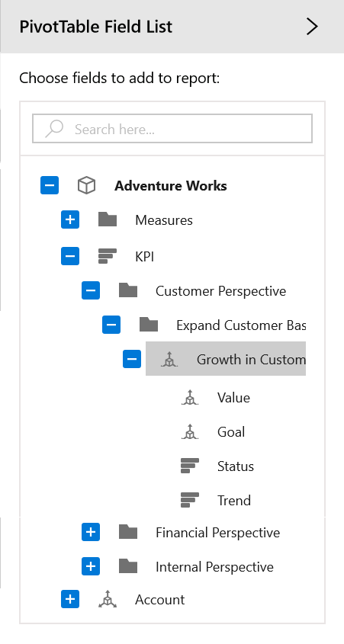Image resolution: width=344 pixels, height=644 pixels.
Task: Click the Adventure Works cube icon
Action: [x=86, y=185]
